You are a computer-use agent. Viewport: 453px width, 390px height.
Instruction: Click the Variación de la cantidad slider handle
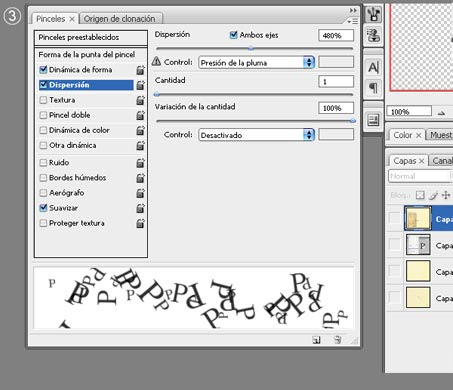[353, 121]
